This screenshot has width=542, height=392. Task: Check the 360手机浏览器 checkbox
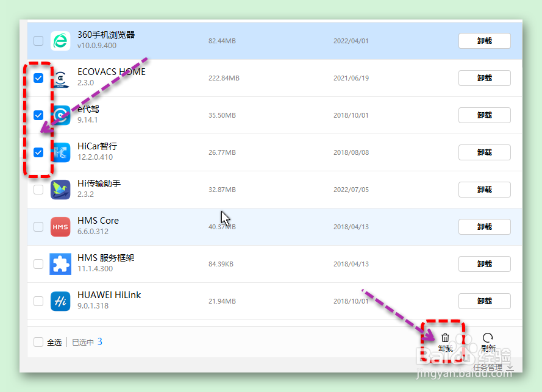point(38,41)
